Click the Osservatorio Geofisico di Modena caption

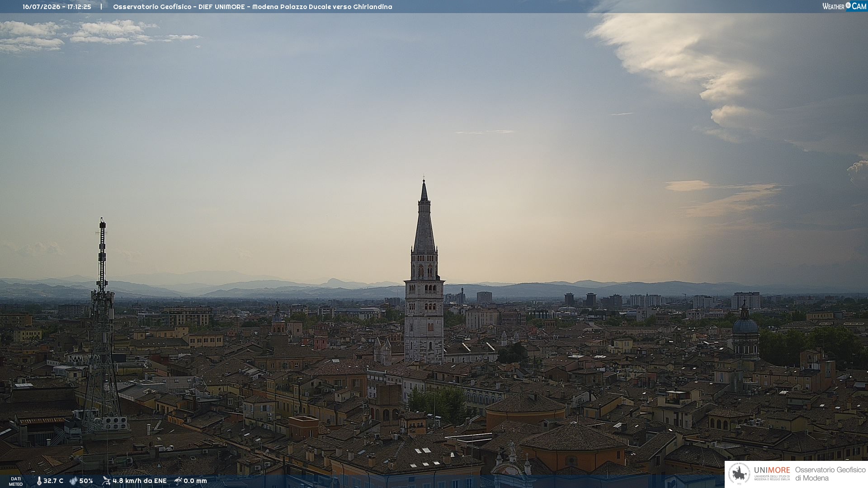(830, 474)
